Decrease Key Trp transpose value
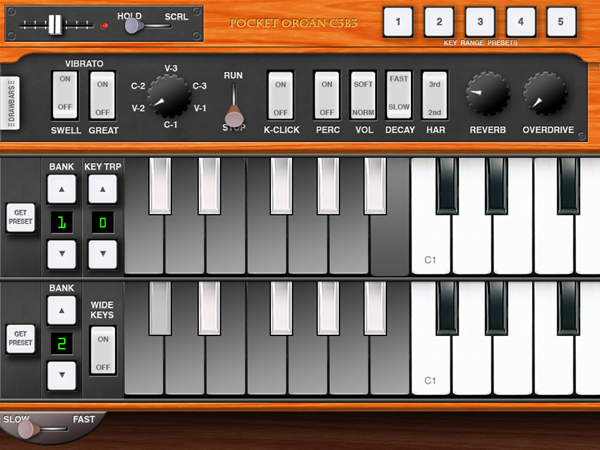 pyautogui.click(x=103, y=254)
